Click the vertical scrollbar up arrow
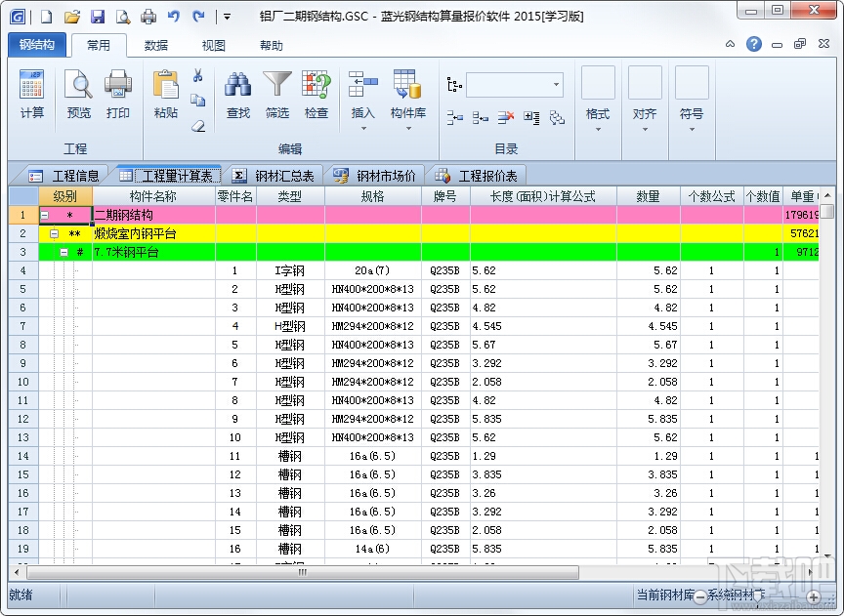This screenshot has width=844, height=616. (x=827, y=195)
